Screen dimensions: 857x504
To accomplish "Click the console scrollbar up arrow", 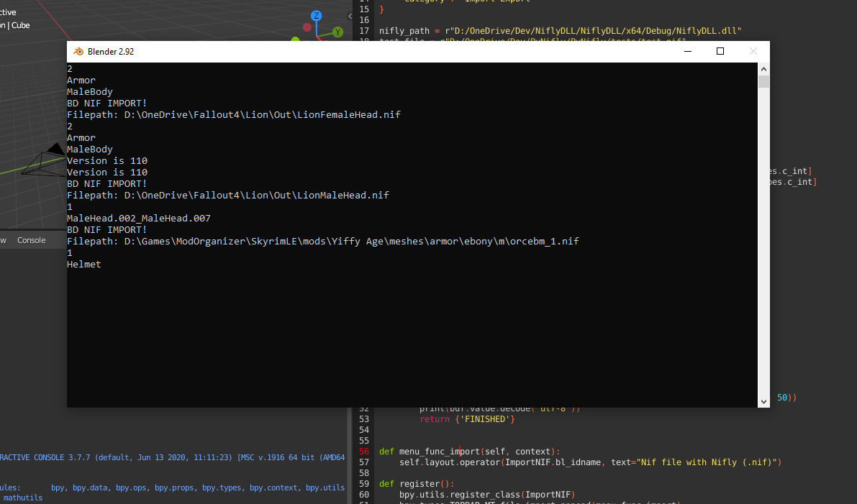I will click(763, 69).
